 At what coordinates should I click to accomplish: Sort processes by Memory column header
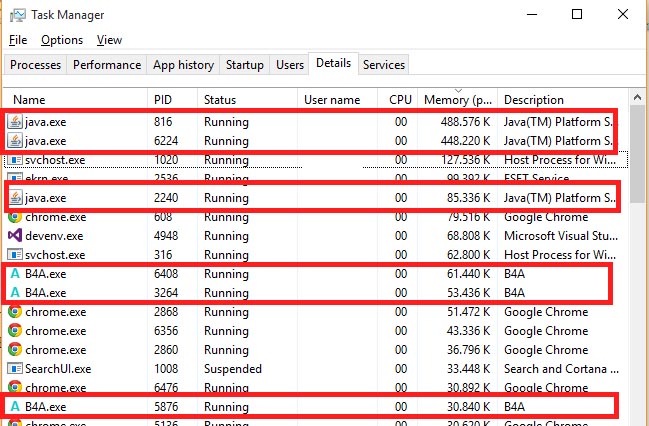[x=458, y=100]
